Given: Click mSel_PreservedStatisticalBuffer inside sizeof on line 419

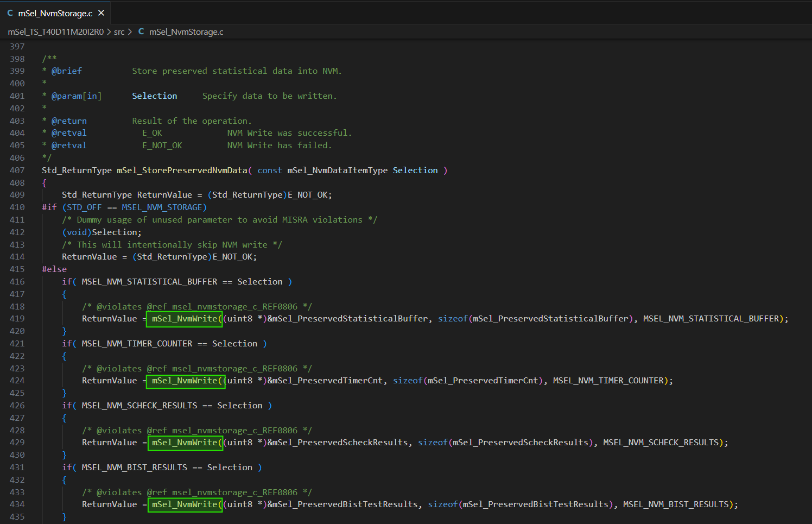Looking at the screenshot, I should pyautogui.click(x=550, y=319).
